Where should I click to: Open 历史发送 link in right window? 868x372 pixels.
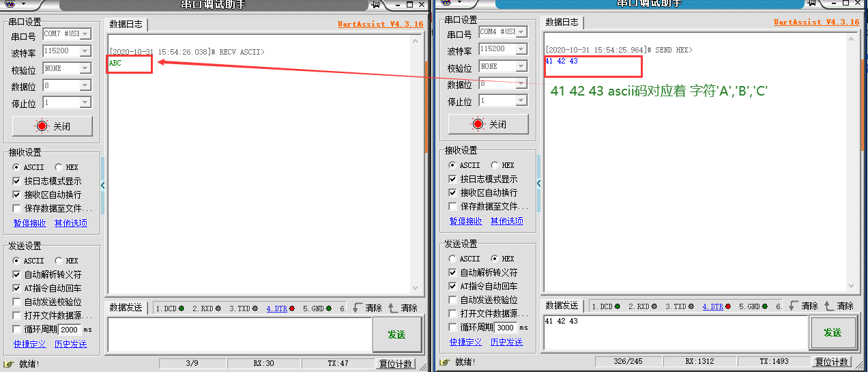507,342
